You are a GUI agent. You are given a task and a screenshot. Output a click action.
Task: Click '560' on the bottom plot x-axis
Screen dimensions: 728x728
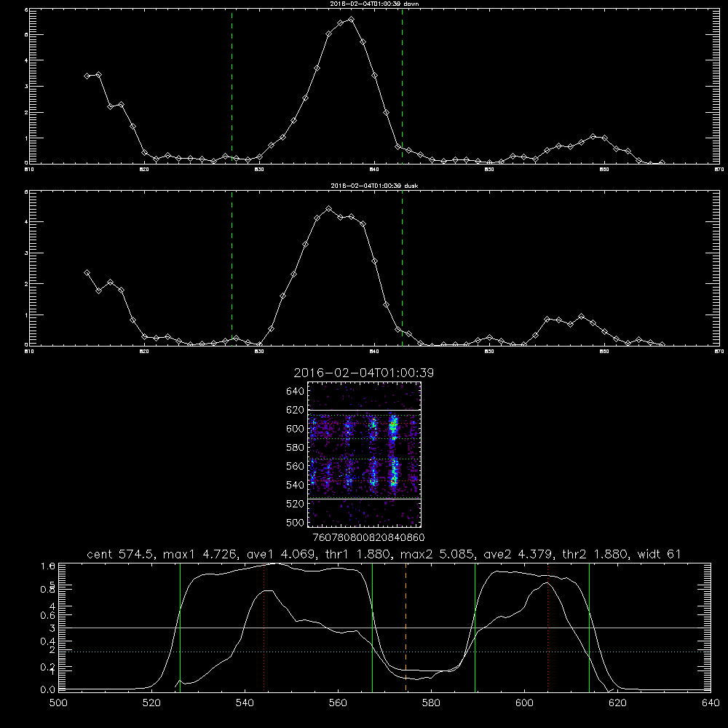[x=338, y=703]
